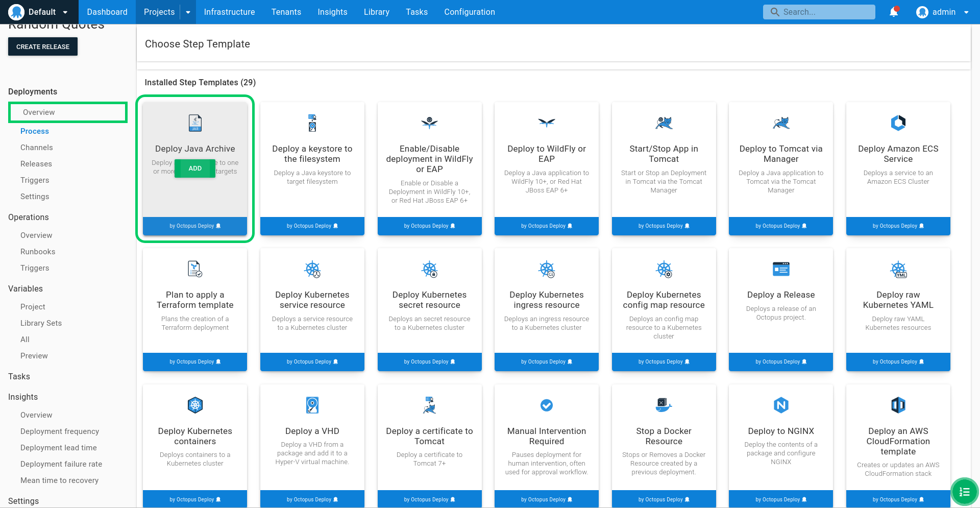Viewport: 980px width, 508px height.
Task: Select the Manual Intervention Required title
Action: coord(547,436)
